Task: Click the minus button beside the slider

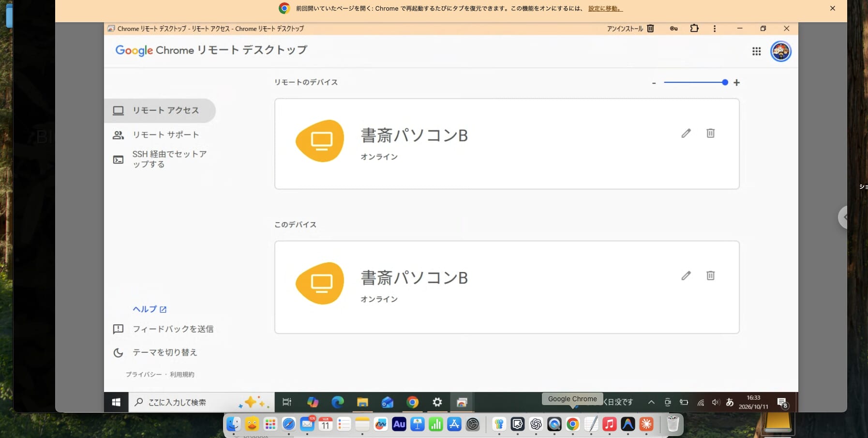Action: (x=654, y=83)
